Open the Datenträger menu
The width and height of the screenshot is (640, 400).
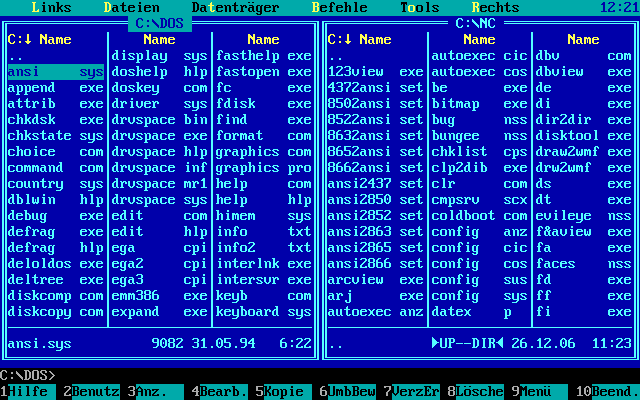click(x=236, y=7)
